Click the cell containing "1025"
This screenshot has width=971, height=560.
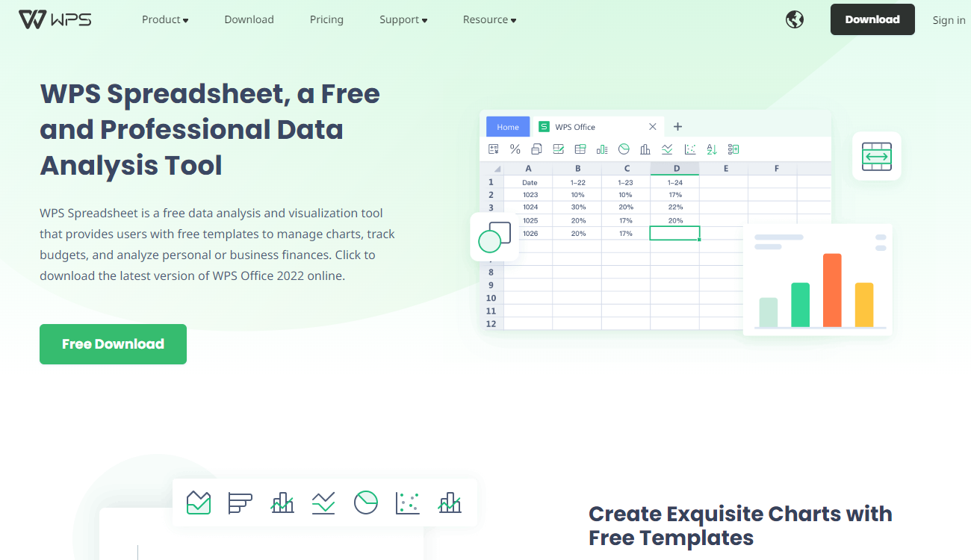529,220
